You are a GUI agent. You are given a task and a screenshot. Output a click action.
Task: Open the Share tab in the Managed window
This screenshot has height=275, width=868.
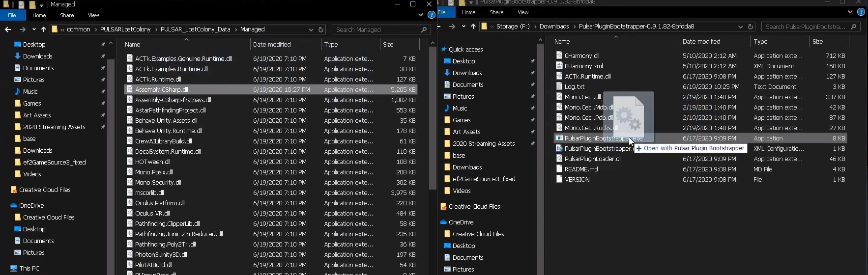click(67, 15)
